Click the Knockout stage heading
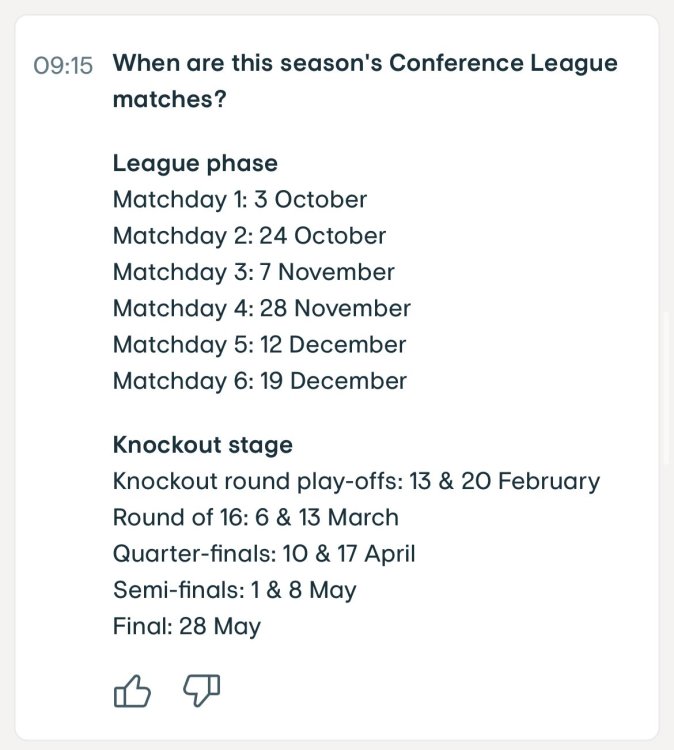Image resolution: width=674 pixels, height=750 pixels. [202, 445]
